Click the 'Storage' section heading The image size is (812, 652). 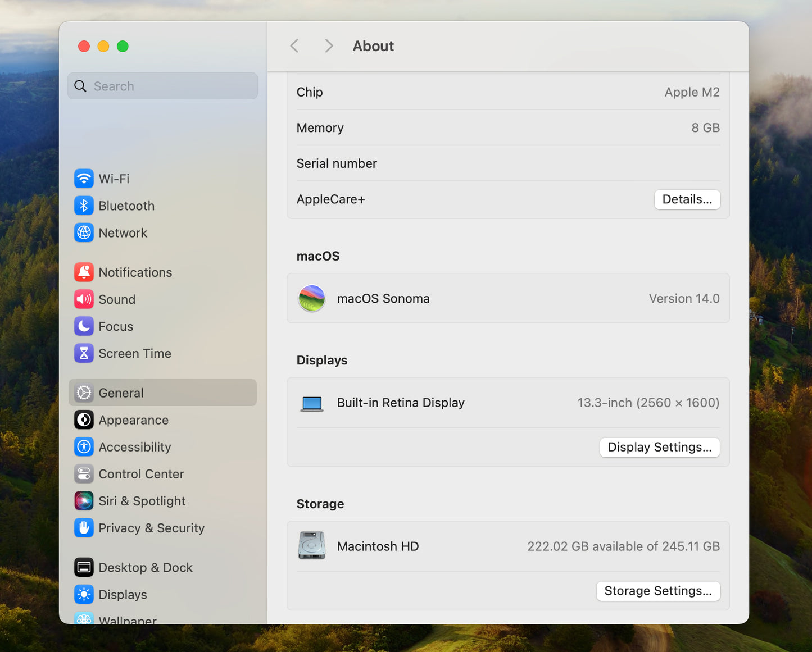[320, 504]
